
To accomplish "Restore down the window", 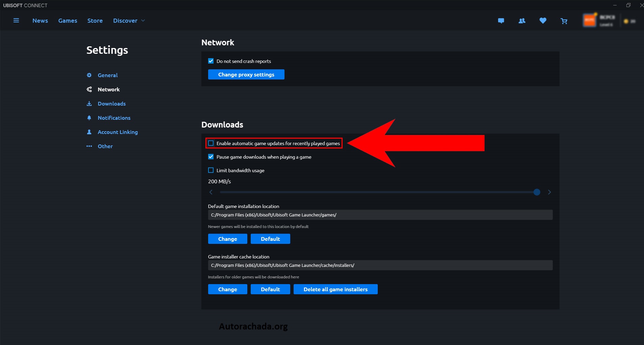I will [628, 5].
